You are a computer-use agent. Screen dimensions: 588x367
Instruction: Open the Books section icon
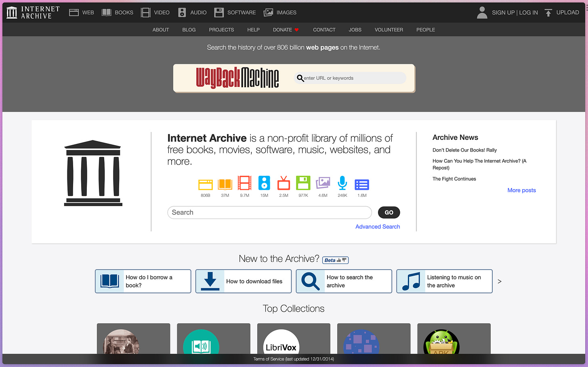coord(106,13)
